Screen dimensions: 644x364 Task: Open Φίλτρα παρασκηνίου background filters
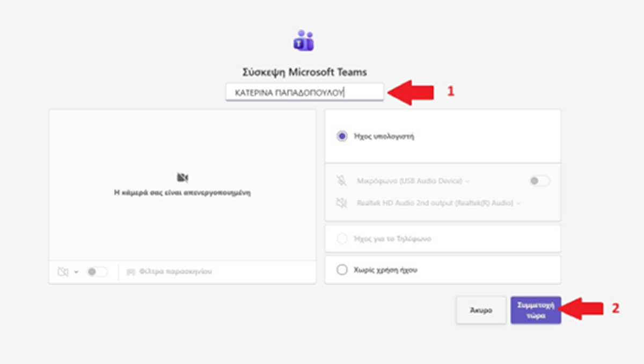tap(175, 272)
